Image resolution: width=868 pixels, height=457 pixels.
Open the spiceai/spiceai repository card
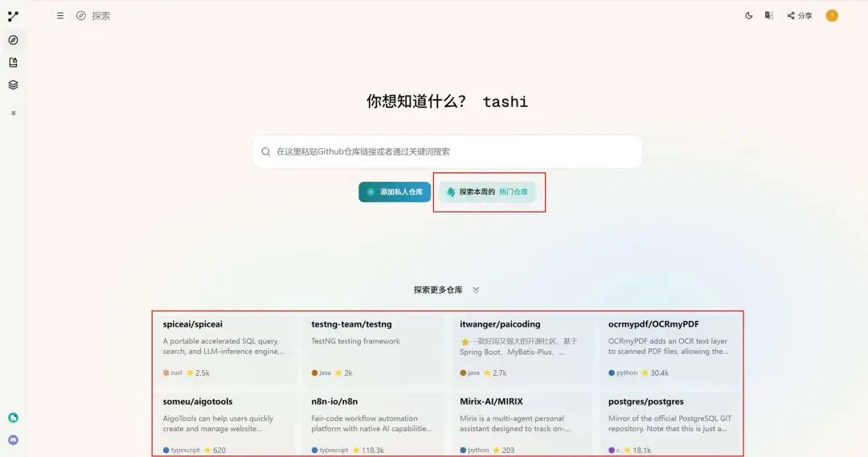(x=225, y=348)
